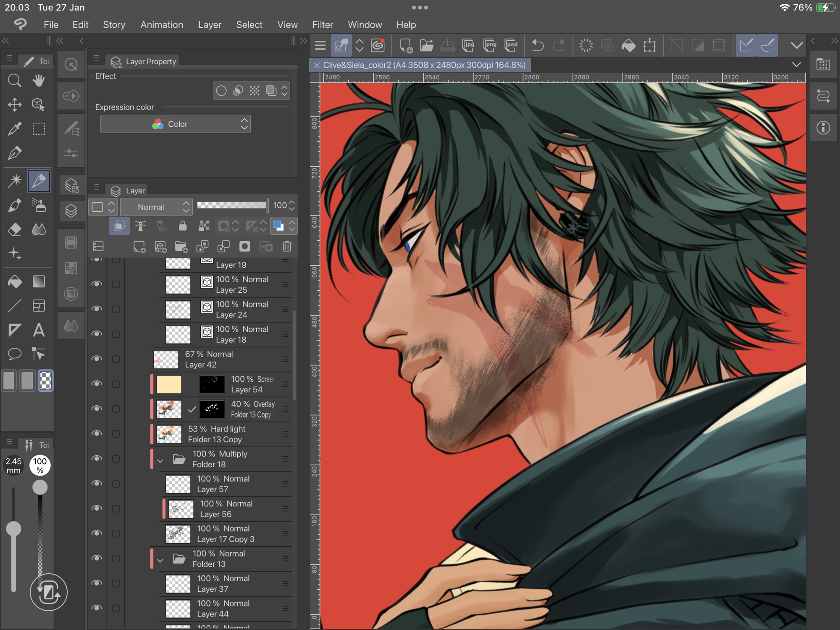The image size is (840, 630).
Task: Select the Hand pan tool
Action: coord(39,80)
